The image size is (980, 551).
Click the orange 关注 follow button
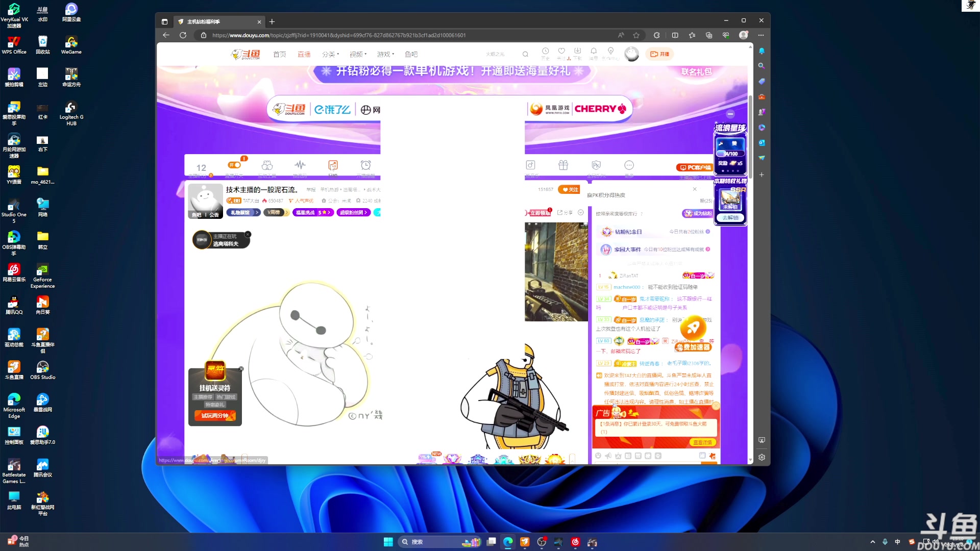tap(570, 190)
